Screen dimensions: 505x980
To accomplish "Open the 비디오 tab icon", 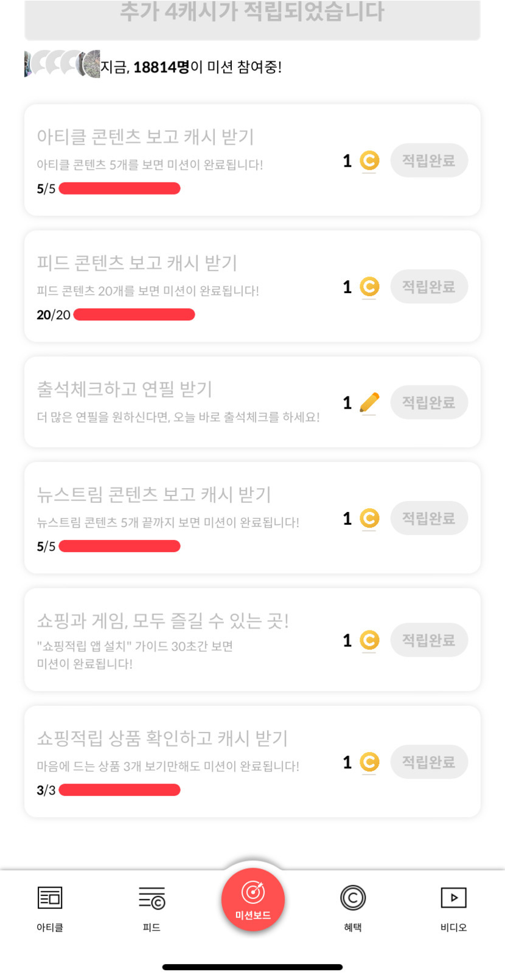I will (453, 898).
